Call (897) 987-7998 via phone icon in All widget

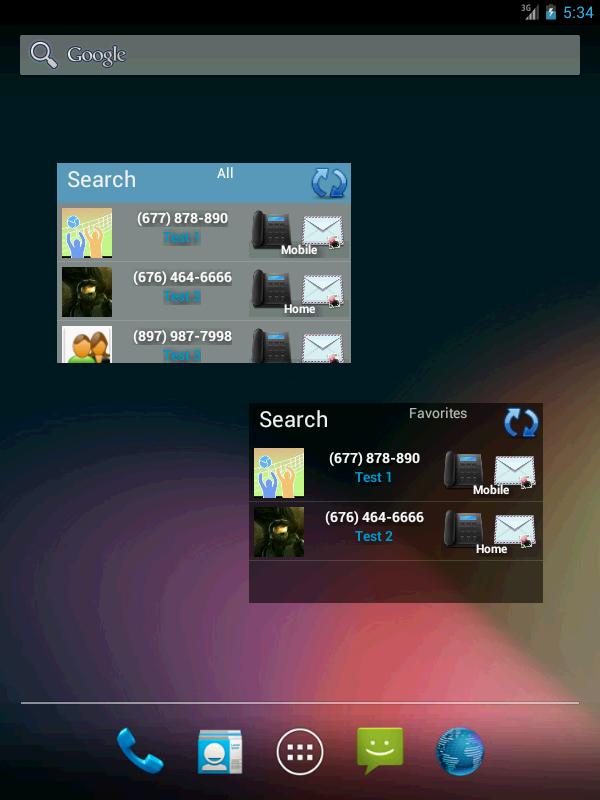click(272, 345)
